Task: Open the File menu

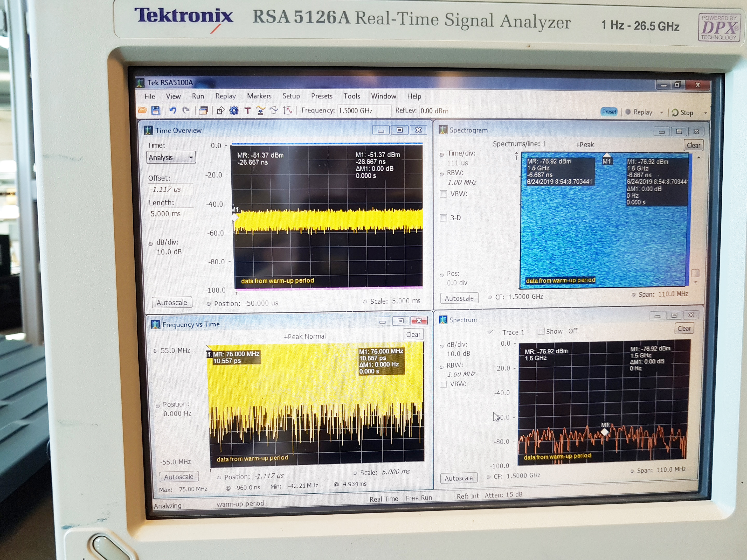Action: (150, 96)
